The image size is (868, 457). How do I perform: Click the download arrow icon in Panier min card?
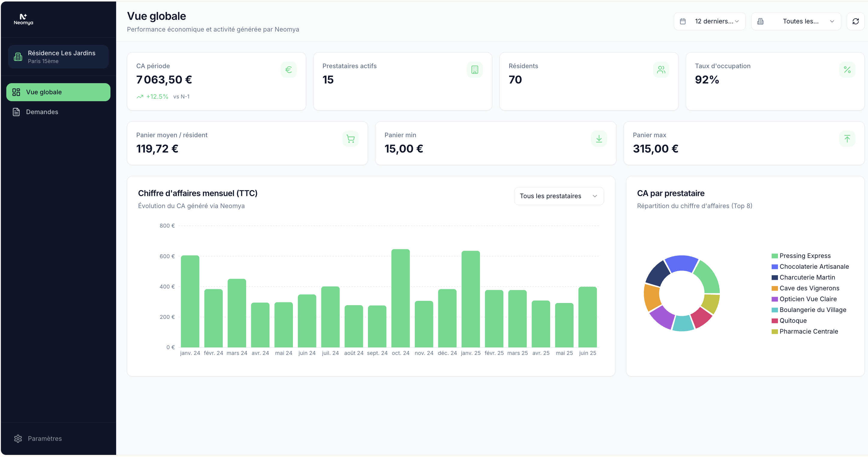coord(598,139)
